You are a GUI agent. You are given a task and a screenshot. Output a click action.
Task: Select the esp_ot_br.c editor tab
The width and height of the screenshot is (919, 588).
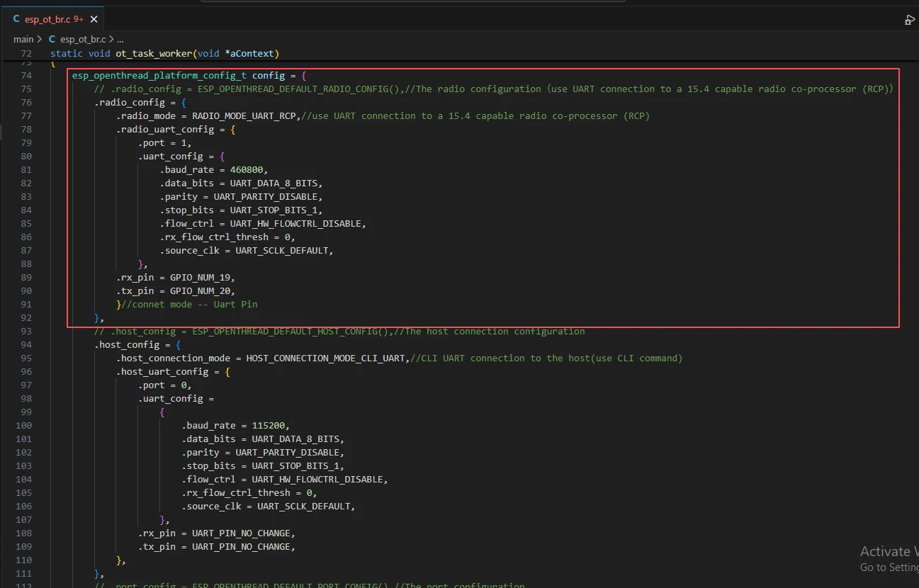(x=48, y=19)
